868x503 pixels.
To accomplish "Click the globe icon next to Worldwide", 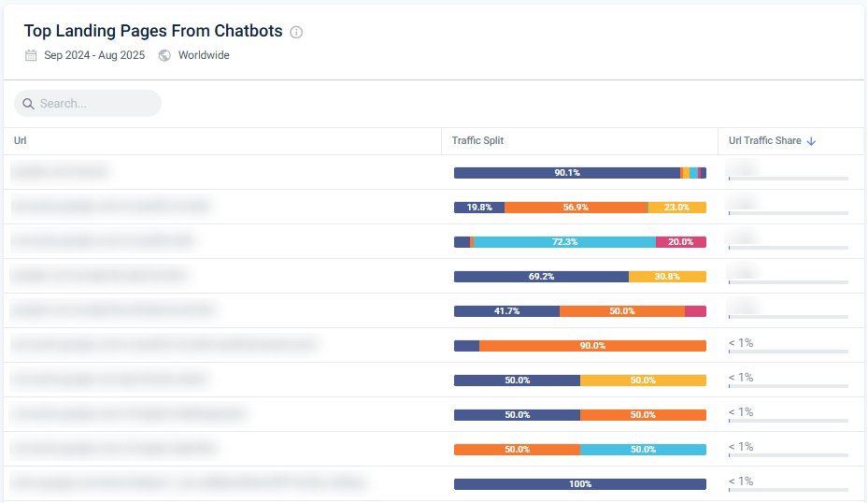I will tap(165, 55).
